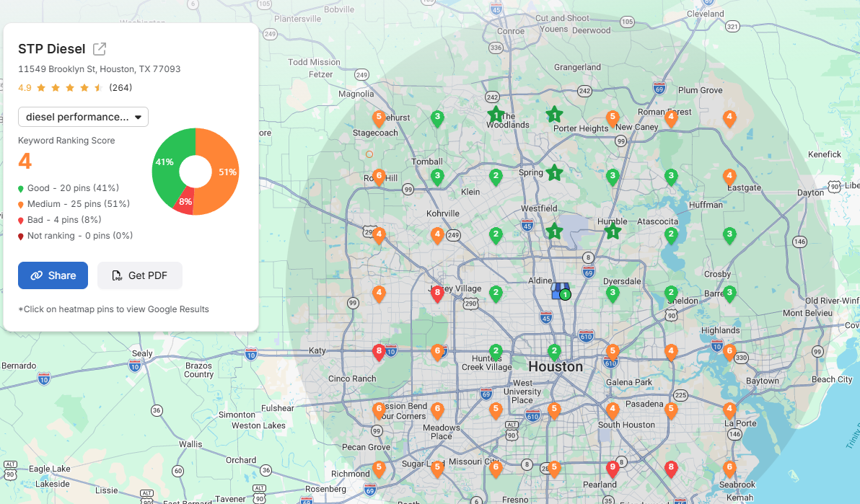Image resolution: width=860 pixels, height=504 pixels.
Task: Click the orange 4 pin above South Houston
Action: [x=613, y=410]
